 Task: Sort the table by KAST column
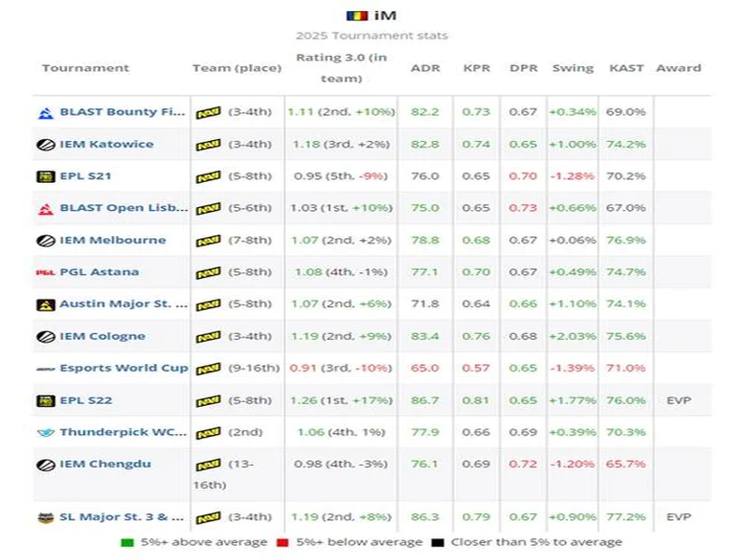pyautogui.click(x=627, y=68)
